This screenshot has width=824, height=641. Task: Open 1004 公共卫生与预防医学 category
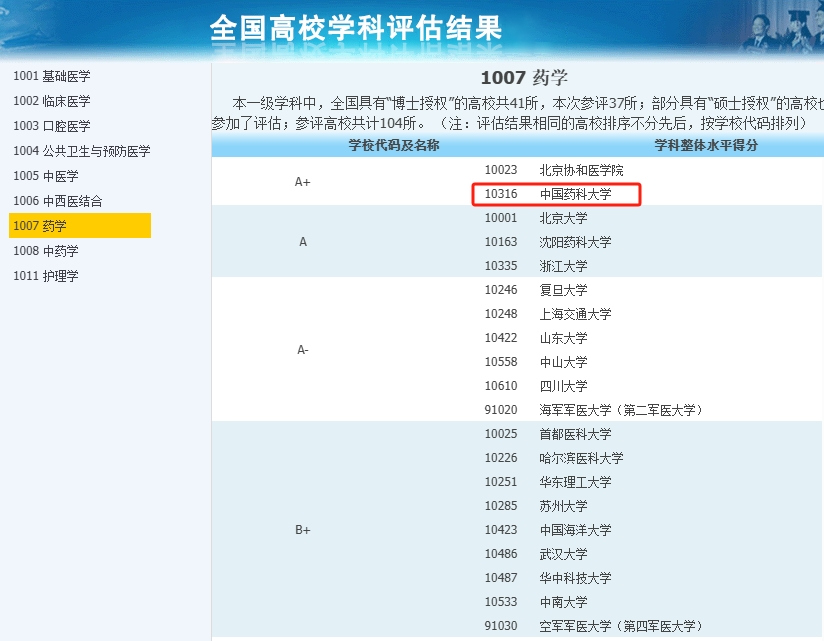[81, 151]
